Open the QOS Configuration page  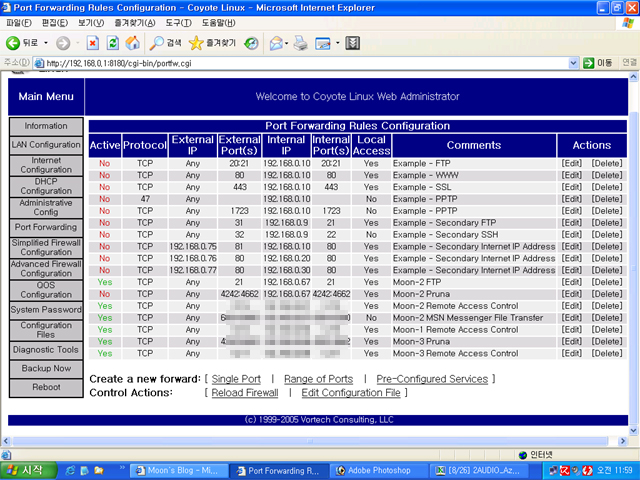(46, 290)
